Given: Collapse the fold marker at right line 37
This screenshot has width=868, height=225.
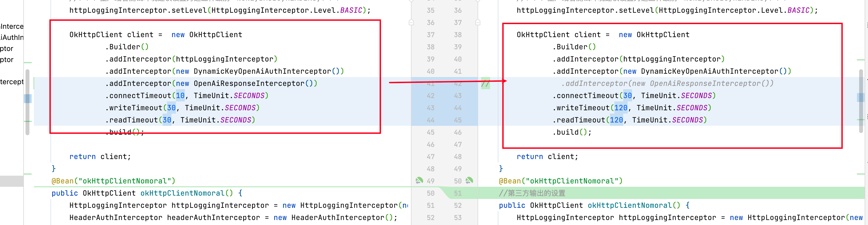Looking at the screenshot, I should click(x=478, y=22).
